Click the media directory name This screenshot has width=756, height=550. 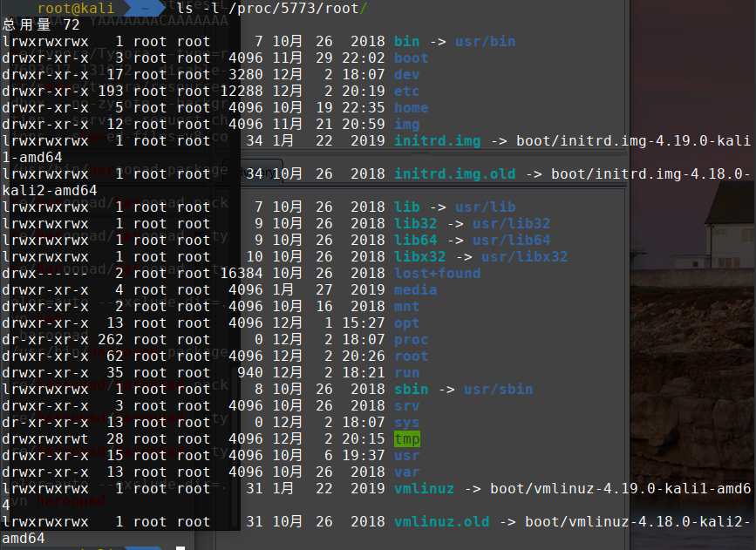click(x=415, y=289)
